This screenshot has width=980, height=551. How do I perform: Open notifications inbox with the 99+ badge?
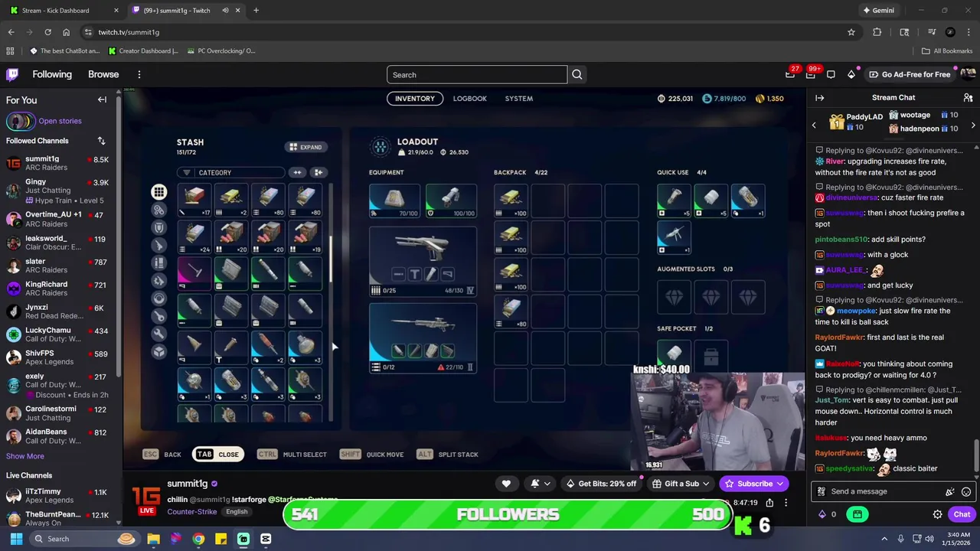pyautogui.click(x=810, y=74)
